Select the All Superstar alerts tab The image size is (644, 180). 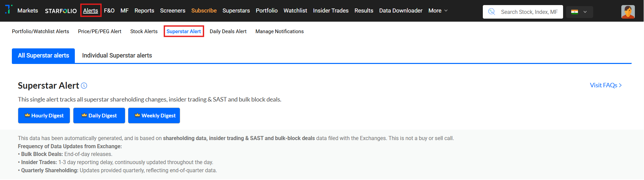tap(43, 55)
